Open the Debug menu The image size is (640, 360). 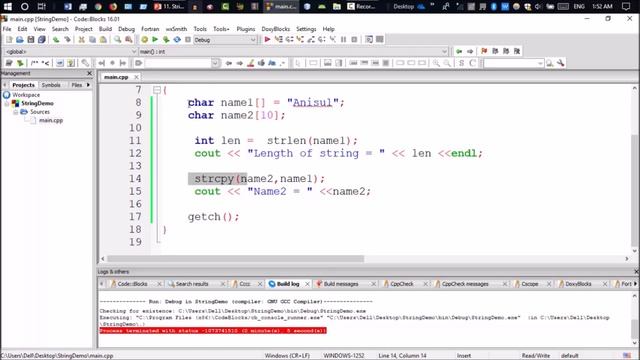[127, 29]
